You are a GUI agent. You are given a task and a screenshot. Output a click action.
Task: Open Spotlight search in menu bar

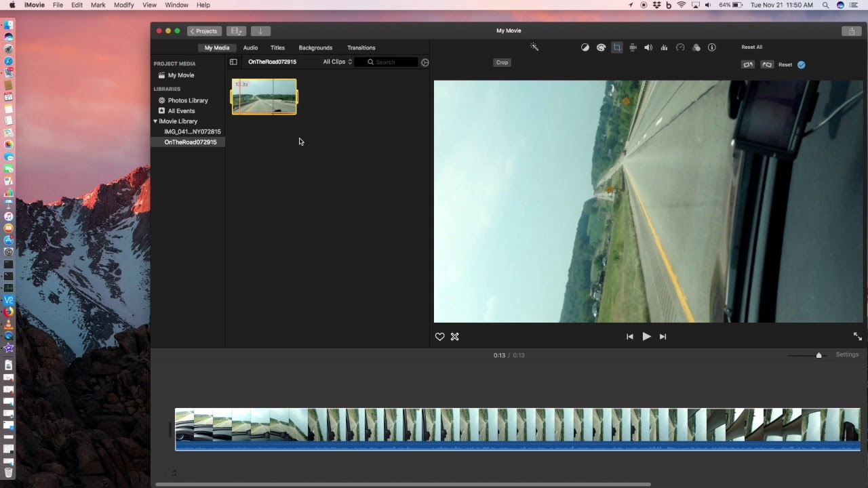[825, 5]
